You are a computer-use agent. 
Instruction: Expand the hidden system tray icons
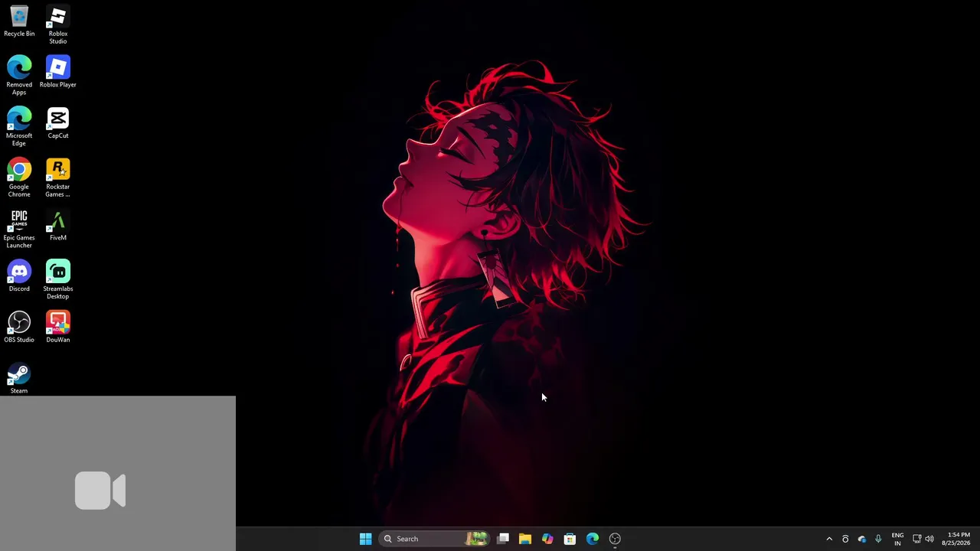(x=829, y=539)
